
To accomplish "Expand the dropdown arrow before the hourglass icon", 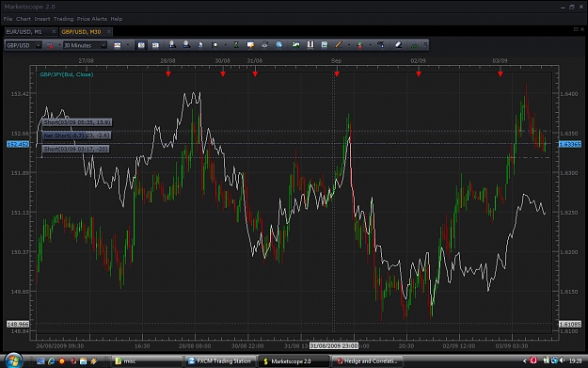I will click(x=226, y=45).
